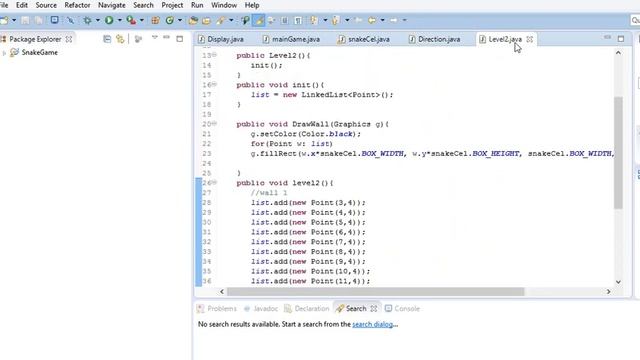The image size is (640, 360).
Task: Switch to the Problems view tab
Action: pyautogui.click(x=217, y=309)
